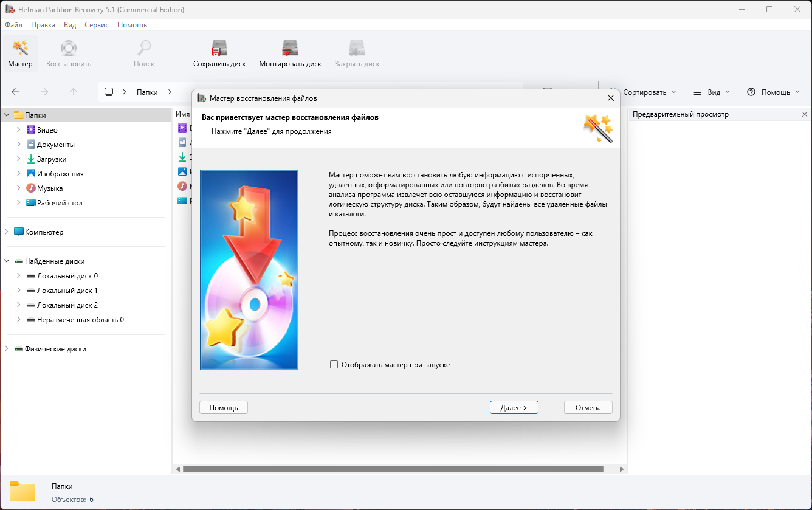812x510 pixels.
Task: Open the Сервис menu
Action: point(97,25)
